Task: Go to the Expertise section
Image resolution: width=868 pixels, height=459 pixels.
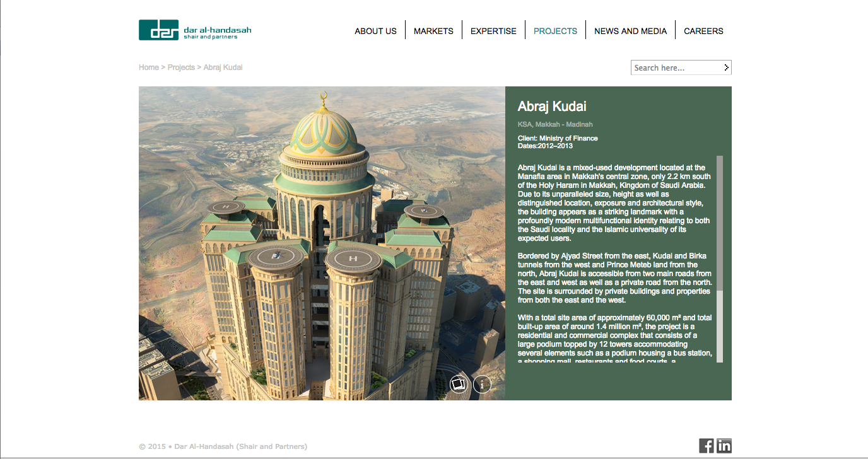Action: (493, 31)
